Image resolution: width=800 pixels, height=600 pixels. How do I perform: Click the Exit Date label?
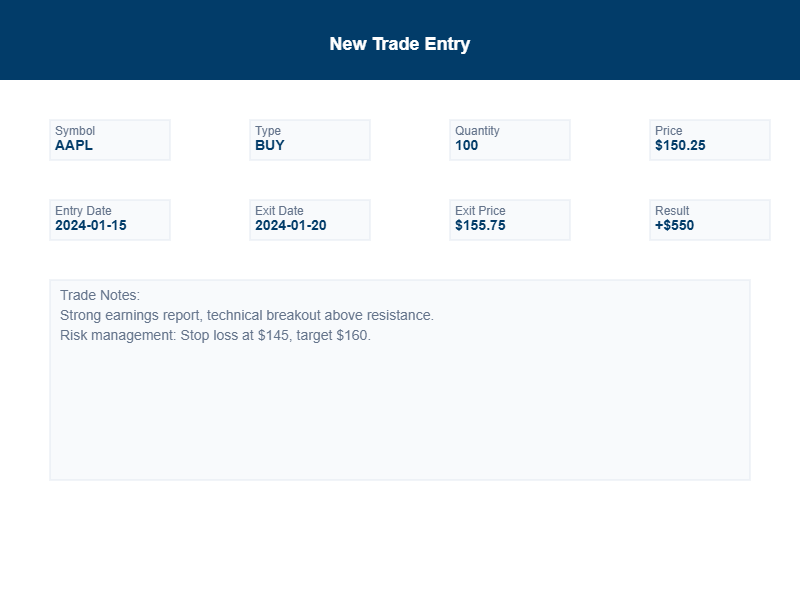point(278,210)
